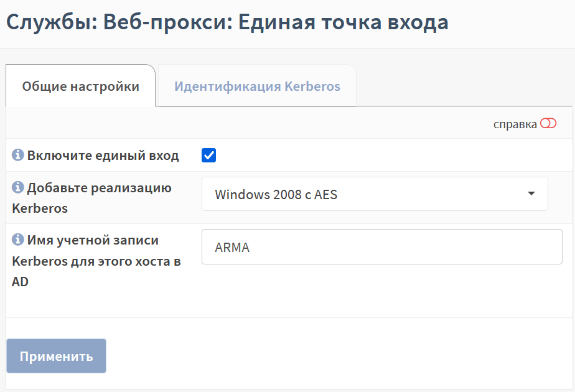Focus the Kerberos account name field containing "ARMA"

(381, 247)
